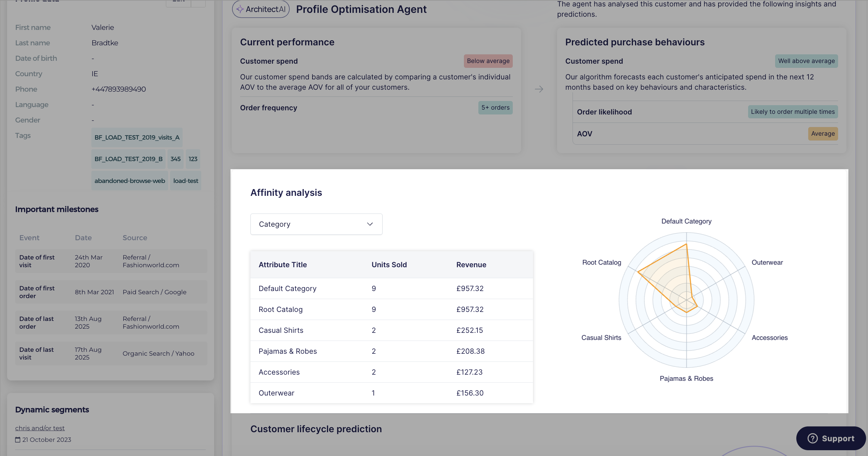The image size is (868, 456).
Task: Click the Paid Search / Google source
Action: point(154,292)
